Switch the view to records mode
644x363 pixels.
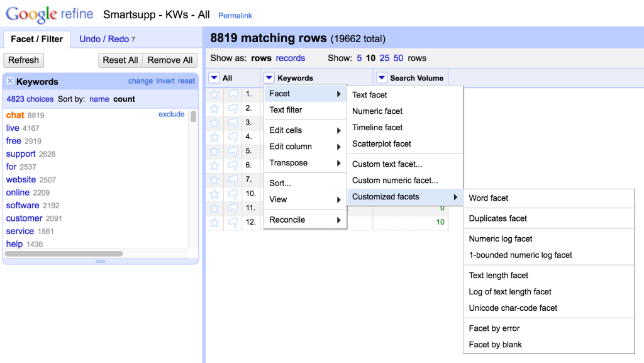(290, 58)
